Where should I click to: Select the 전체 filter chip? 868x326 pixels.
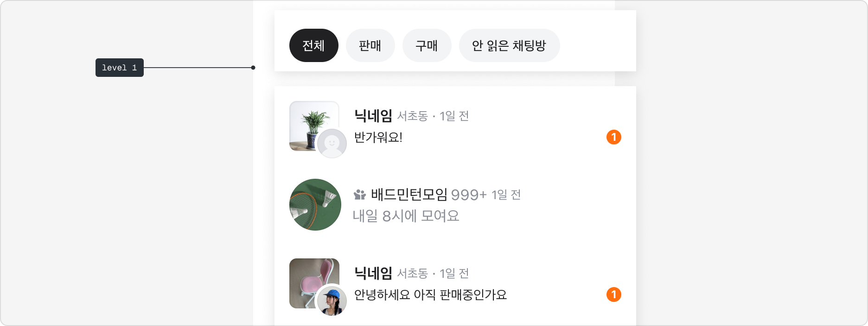tap(313, 45)
